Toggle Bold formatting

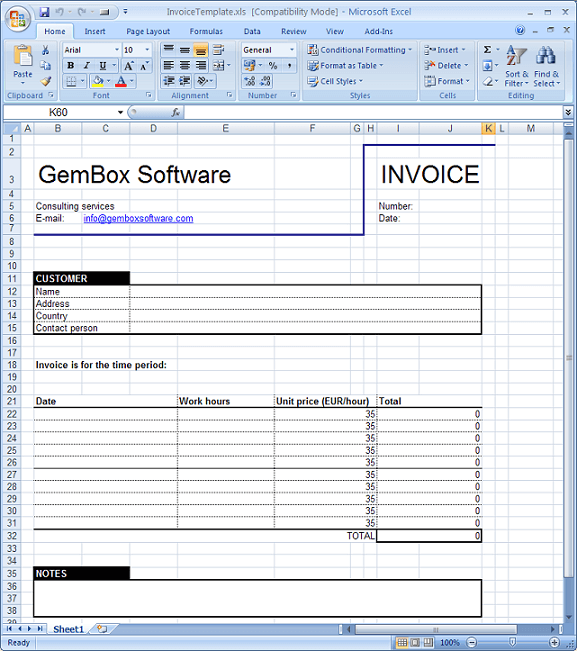[71, 66]
